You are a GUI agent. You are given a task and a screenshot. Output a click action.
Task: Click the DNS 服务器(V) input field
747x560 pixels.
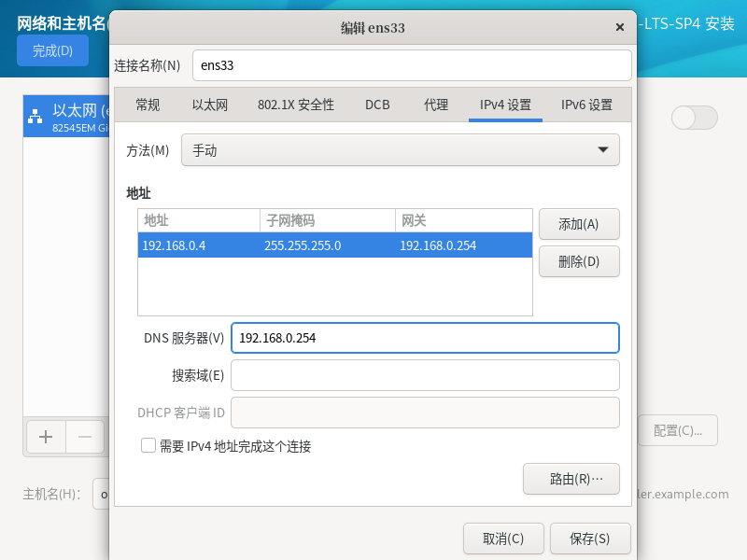425,338
